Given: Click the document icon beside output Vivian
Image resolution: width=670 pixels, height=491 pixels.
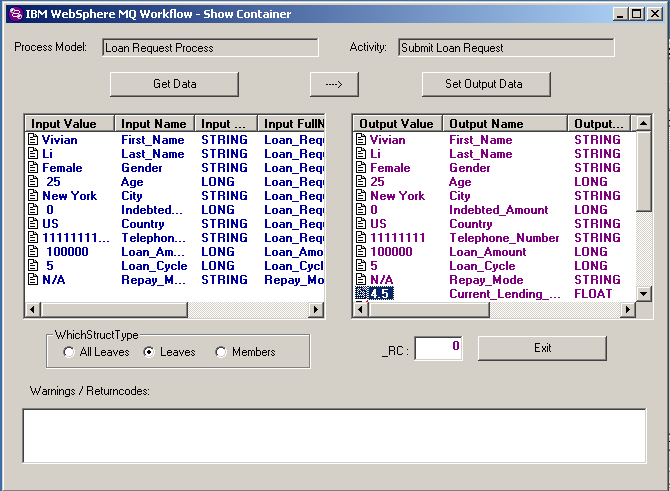Looking at the screenshot, I should 361,139.
